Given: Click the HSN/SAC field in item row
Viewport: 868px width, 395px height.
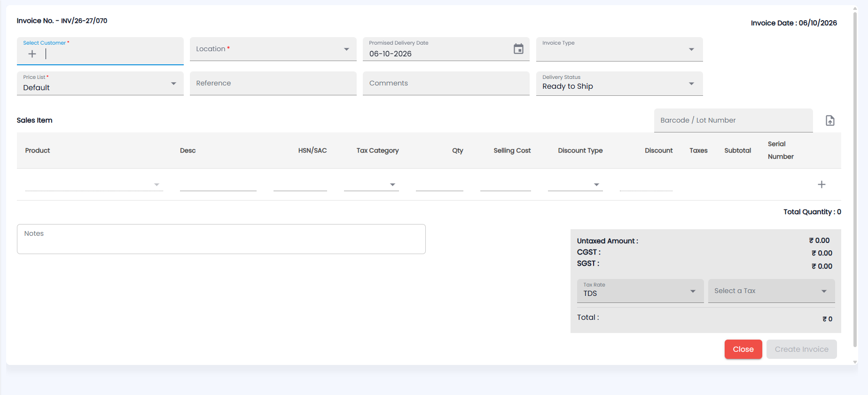Looking at the screenshot, I should (x=300, y=185).
